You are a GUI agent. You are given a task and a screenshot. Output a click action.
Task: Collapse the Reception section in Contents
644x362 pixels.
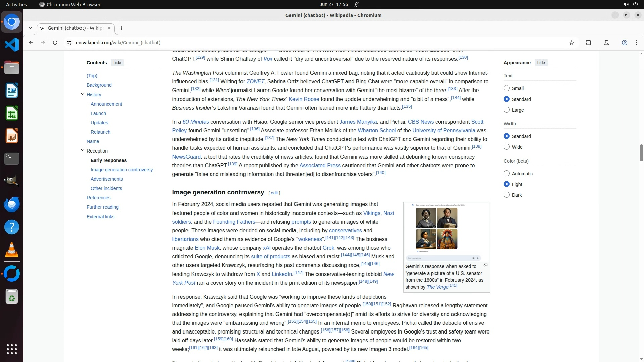coord(83,150)
